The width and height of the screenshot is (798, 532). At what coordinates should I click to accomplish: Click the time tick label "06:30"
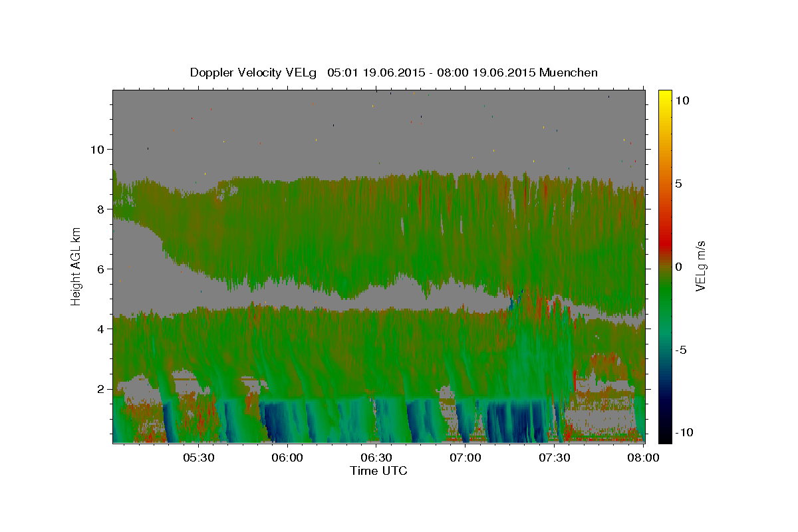click(x=376, y=458)
